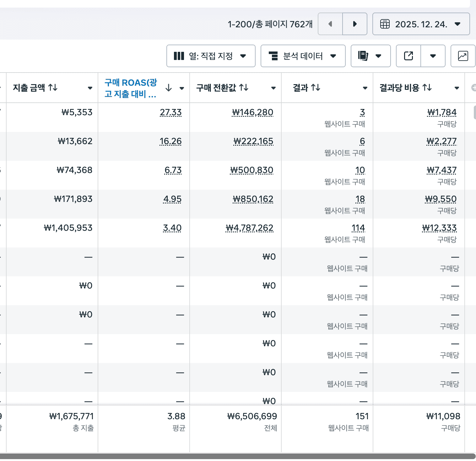This screenshot has height=461, width=476.
Task: Click ROAS value 6.73
Action: 173,170
